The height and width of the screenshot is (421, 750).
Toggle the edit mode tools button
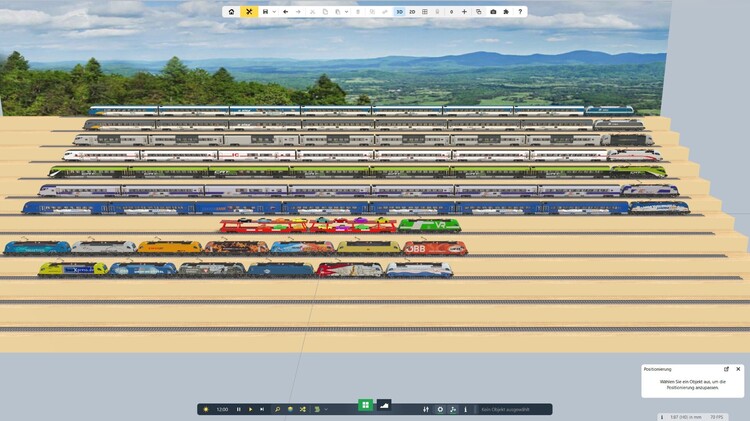(x=249, y=11)
